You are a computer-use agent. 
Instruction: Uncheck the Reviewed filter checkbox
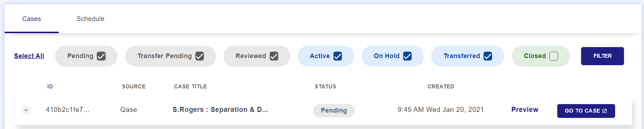coord(274,56)
